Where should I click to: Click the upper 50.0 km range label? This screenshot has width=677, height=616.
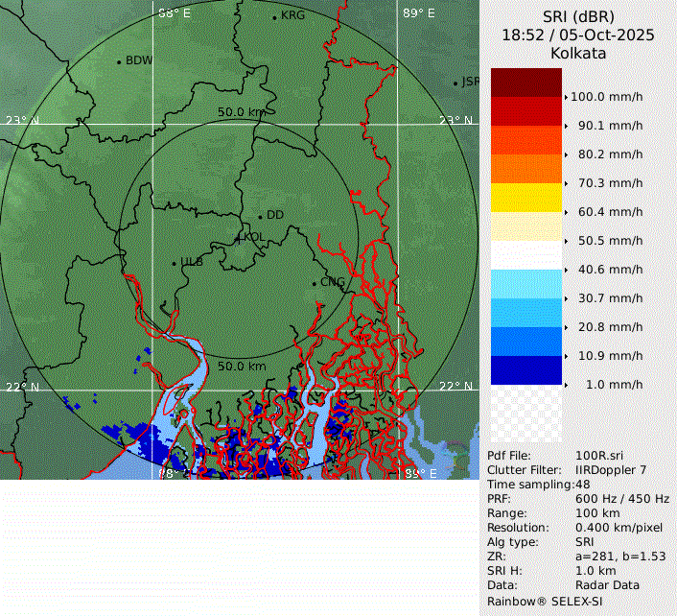pos(242,112)
